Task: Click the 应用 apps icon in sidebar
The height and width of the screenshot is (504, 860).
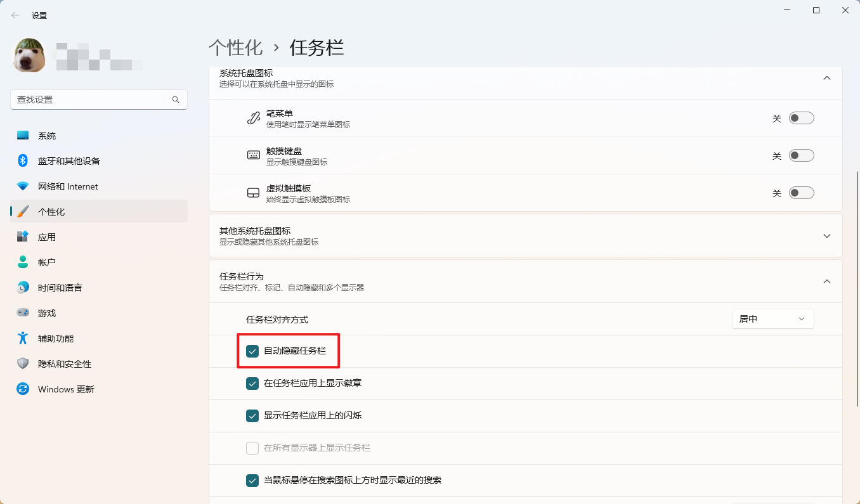Action: (23, 236)
